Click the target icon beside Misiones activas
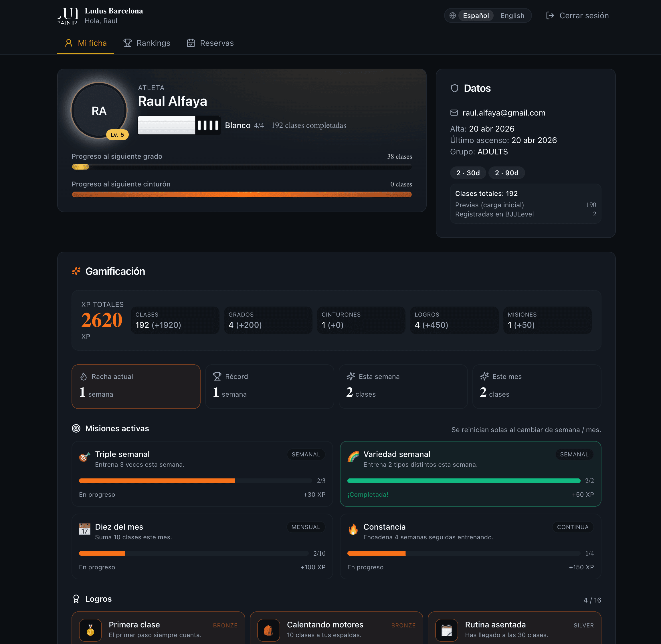This screenshot has height=644, width=661. click(76, 429)
